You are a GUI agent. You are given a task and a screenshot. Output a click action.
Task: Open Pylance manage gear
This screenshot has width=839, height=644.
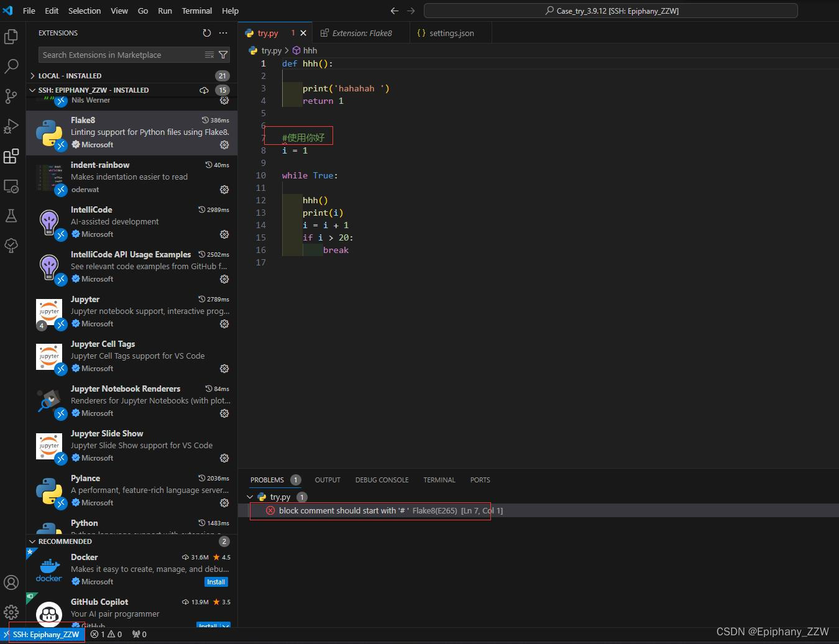pos(224,503)
